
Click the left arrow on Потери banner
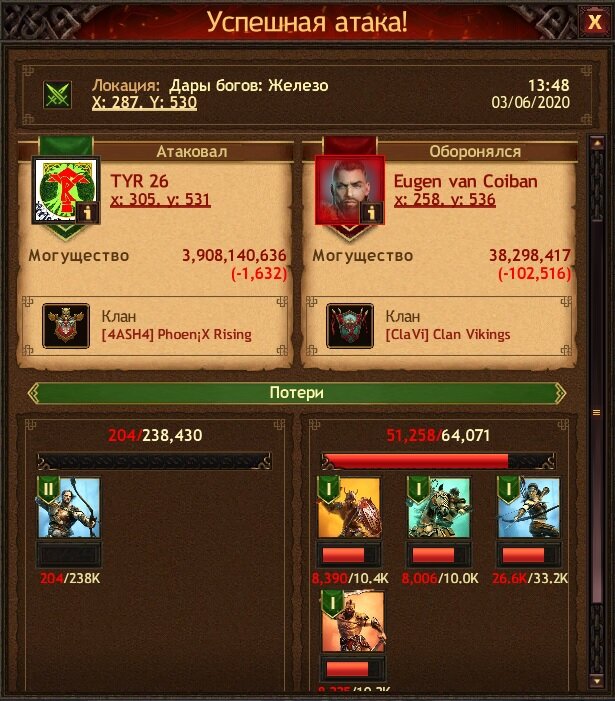[x=34, y=393]
